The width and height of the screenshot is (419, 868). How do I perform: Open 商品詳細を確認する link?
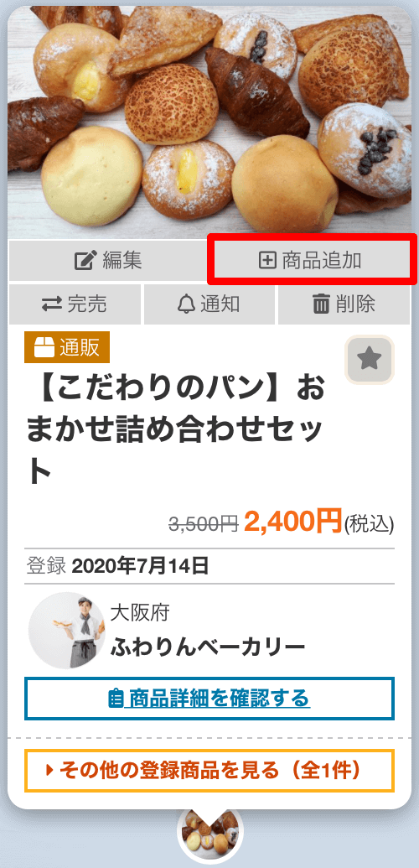point(209,699)
